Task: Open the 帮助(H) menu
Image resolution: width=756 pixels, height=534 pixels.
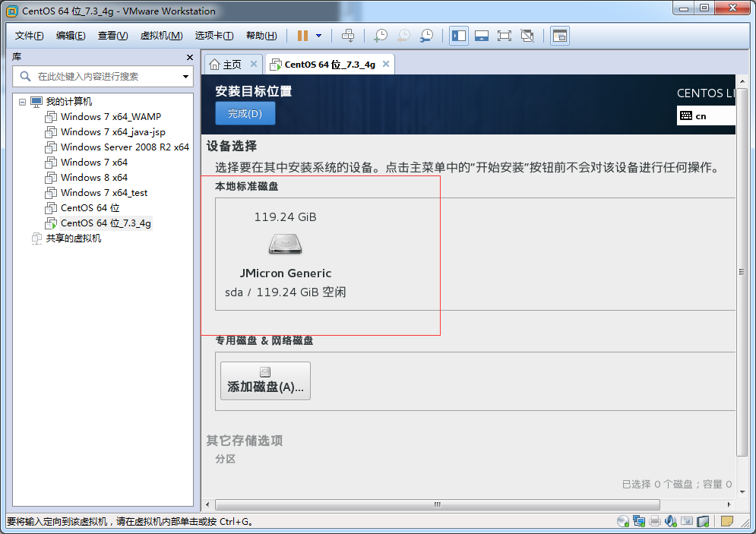Action: click(261, 36)
